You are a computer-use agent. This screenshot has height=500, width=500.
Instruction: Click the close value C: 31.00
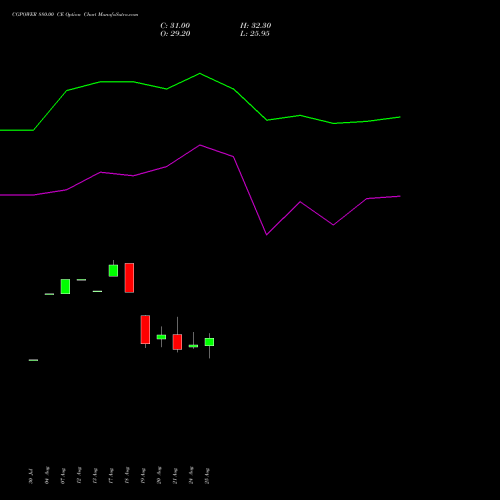tap(175, 26)
